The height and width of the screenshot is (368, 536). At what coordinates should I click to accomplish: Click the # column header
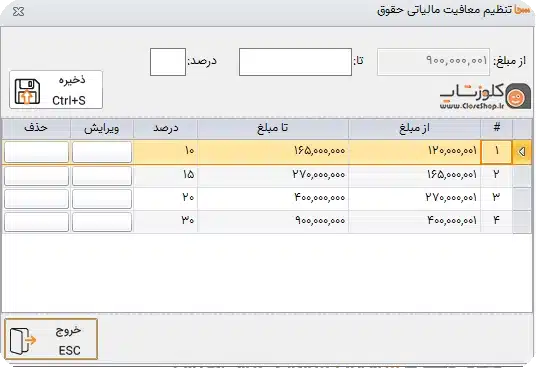(497, 128)
